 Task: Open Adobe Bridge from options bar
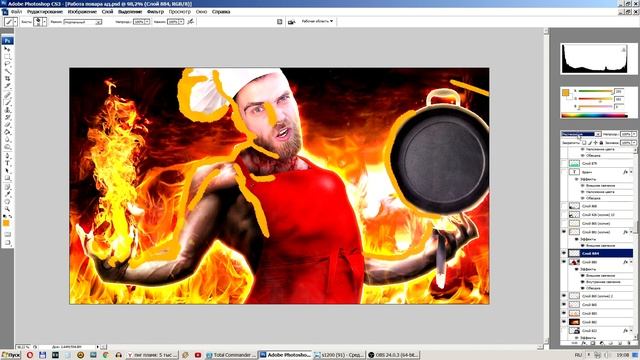(291, 22)
